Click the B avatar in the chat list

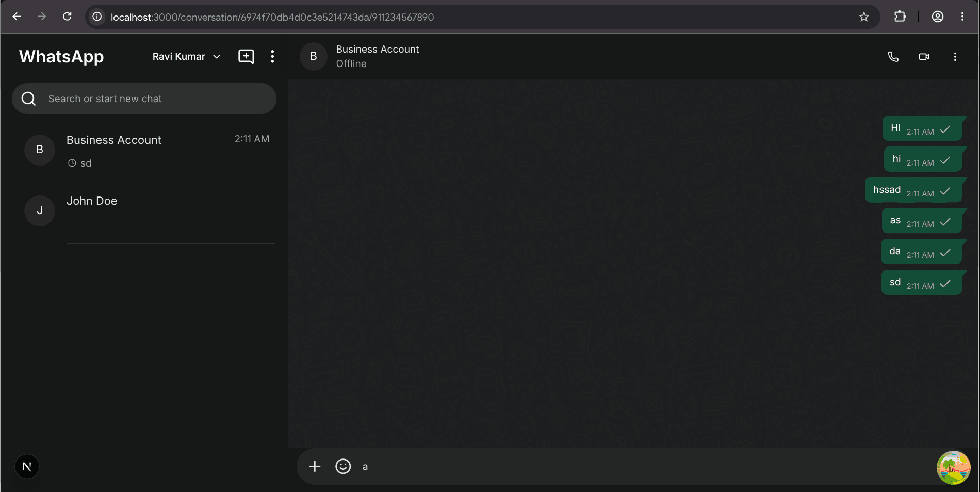tap(40, 150)
